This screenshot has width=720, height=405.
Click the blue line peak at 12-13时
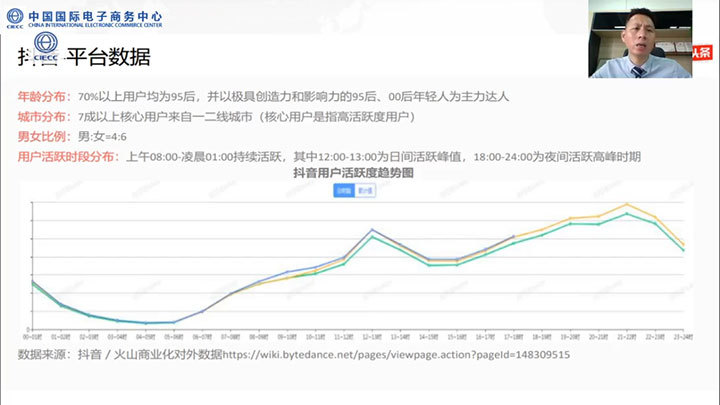click(372, 229)
